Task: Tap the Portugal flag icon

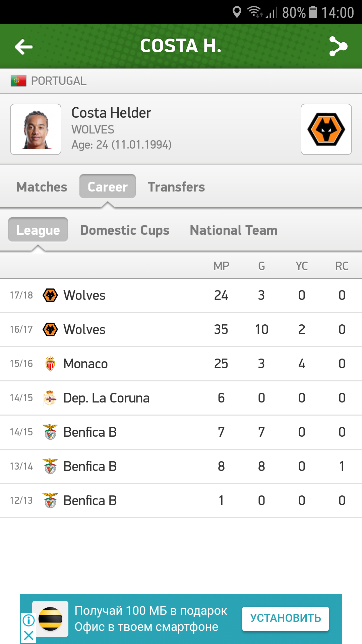Action: pyautogui.click(x=18, y=81)
